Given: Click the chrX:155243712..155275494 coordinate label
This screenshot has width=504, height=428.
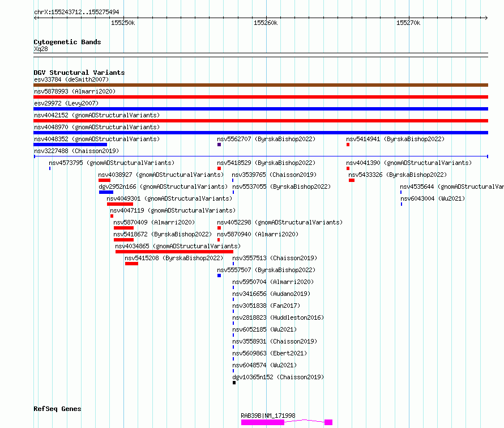Looking at the screenshot, I should click(x=76, y=12).
